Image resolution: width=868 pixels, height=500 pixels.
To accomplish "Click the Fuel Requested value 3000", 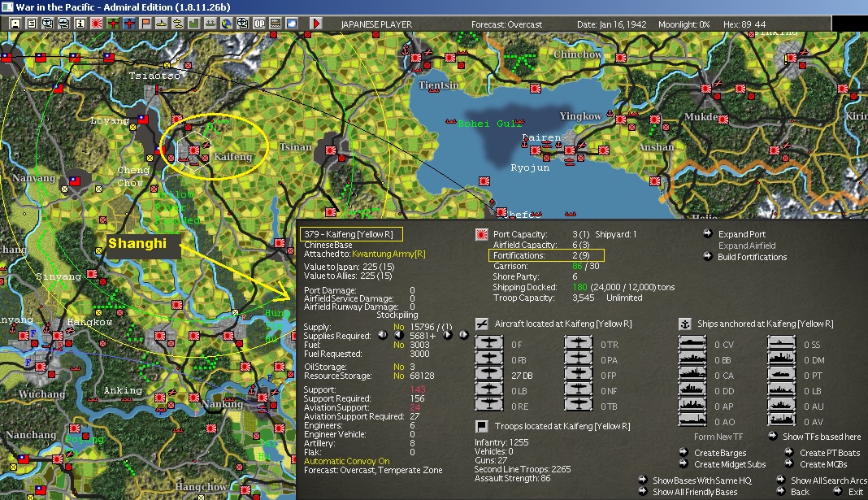I will (419, 354).
